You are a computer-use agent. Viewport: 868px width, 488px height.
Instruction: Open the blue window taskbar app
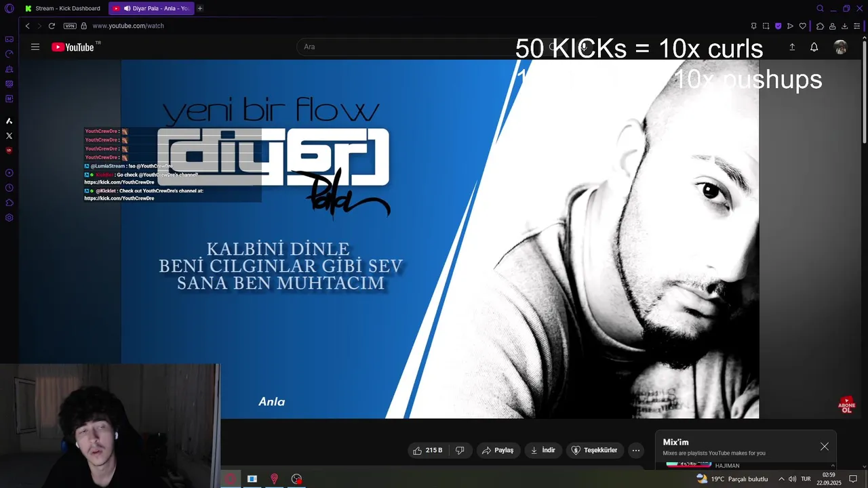[252, 479]
